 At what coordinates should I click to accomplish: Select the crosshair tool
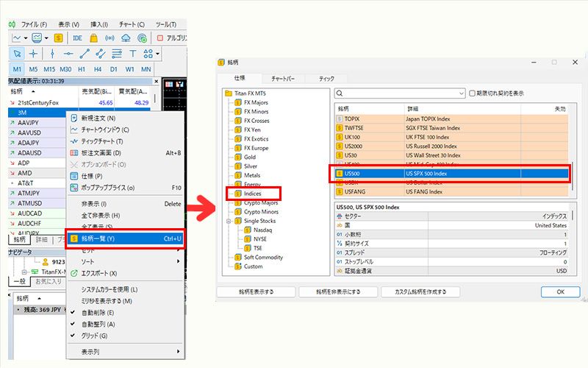33,54
